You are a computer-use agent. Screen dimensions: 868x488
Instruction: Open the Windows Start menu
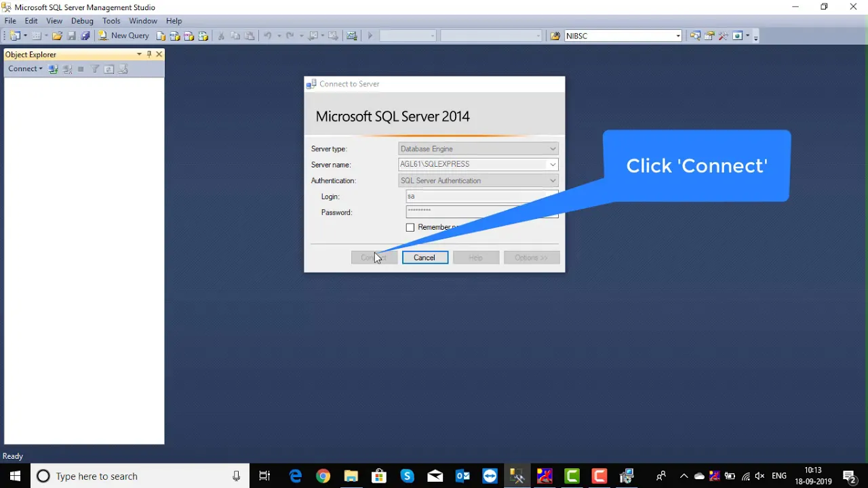click(x=15, y=476)
